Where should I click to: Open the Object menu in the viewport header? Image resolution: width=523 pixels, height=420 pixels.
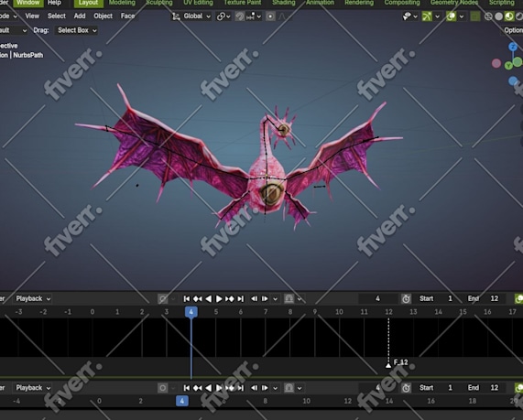coord(103,16)
